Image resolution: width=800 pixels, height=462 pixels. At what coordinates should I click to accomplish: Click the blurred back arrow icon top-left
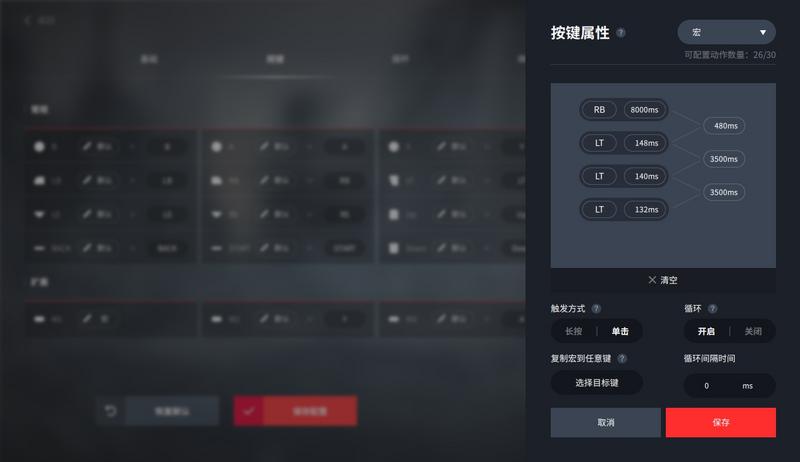point(28,20)
